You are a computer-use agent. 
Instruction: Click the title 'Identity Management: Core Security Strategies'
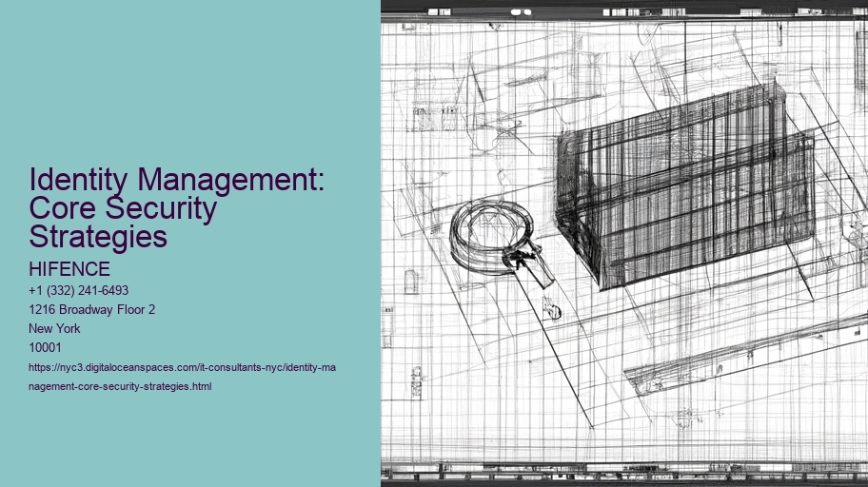click(176, 207)
